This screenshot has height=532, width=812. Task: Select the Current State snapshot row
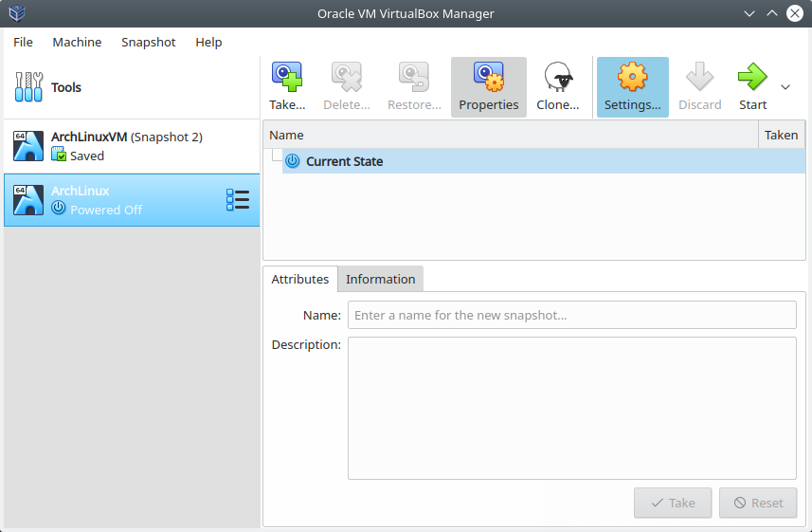coord(543,161)
